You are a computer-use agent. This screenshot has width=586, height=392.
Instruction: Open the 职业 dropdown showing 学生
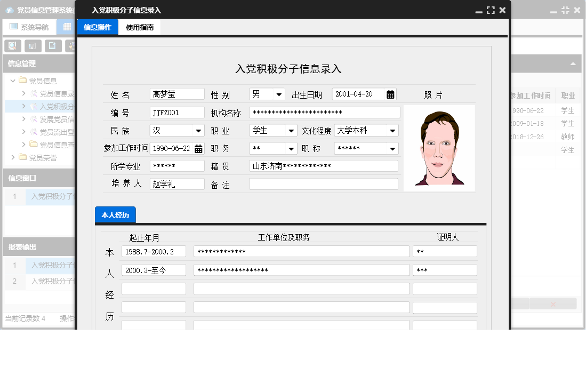(x=291, y=131)
